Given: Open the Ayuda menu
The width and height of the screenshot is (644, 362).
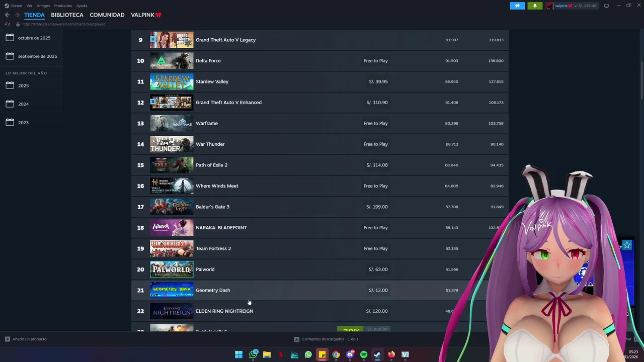Looking at the screenshot, I should 82,6.
